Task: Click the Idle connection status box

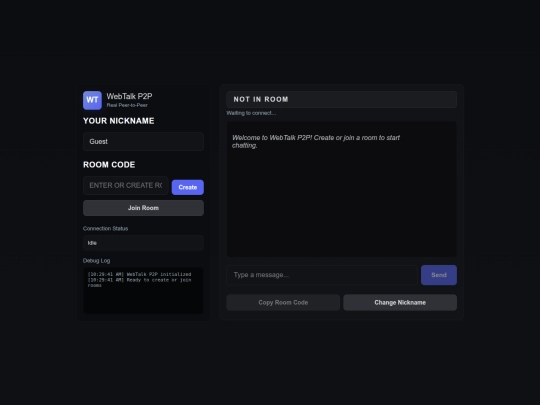Action: click(143, 243)
